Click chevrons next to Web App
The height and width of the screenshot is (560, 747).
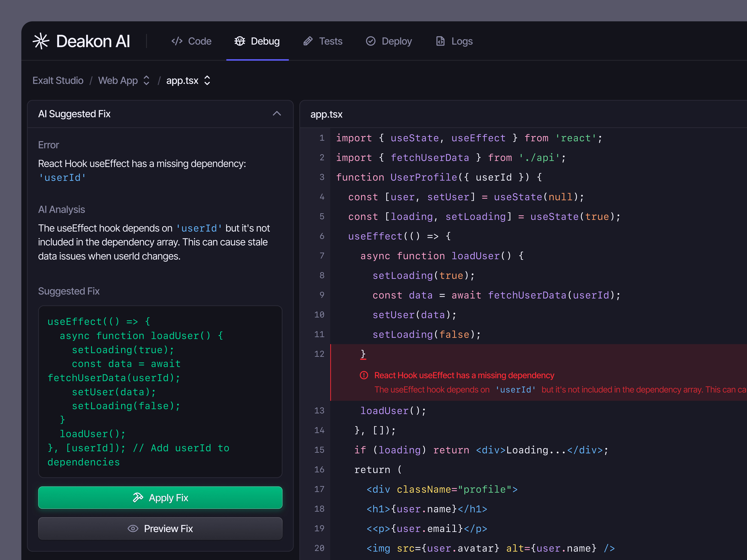click(x=146, y=80)
